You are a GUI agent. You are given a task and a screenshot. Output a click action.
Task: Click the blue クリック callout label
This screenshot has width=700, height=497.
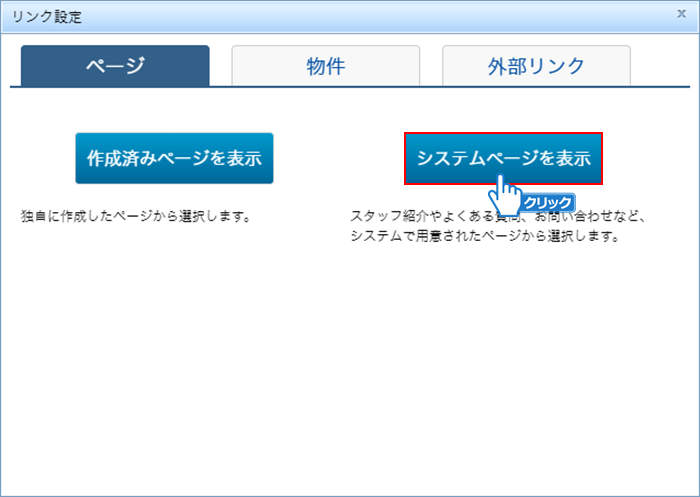click(x=548, y=203)
